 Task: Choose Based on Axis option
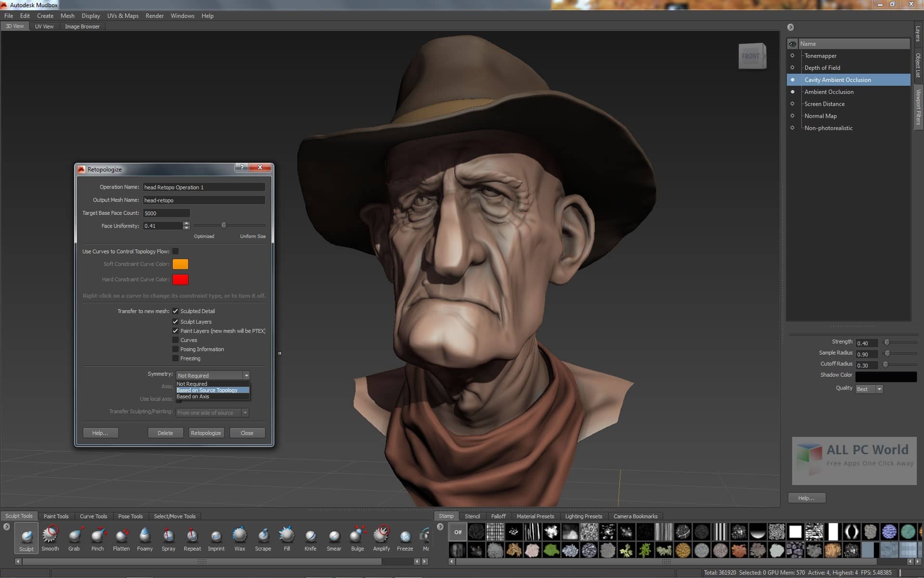click(x=213, y=396)
